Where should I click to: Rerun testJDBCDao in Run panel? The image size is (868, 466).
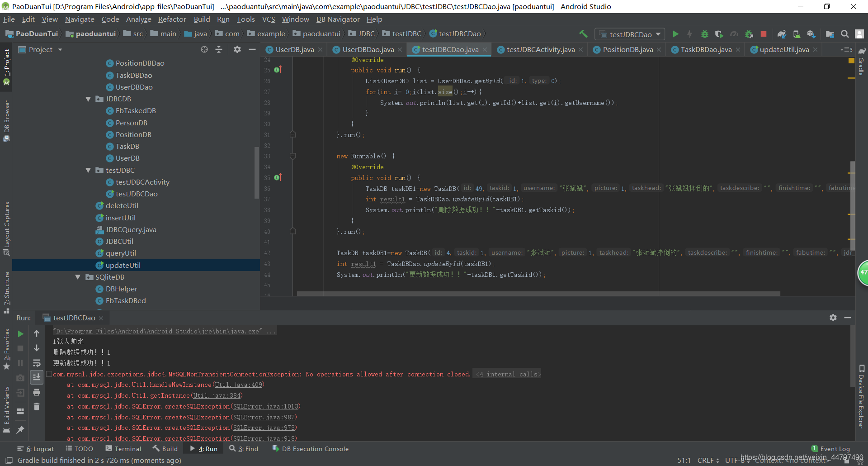click(20, 334)
